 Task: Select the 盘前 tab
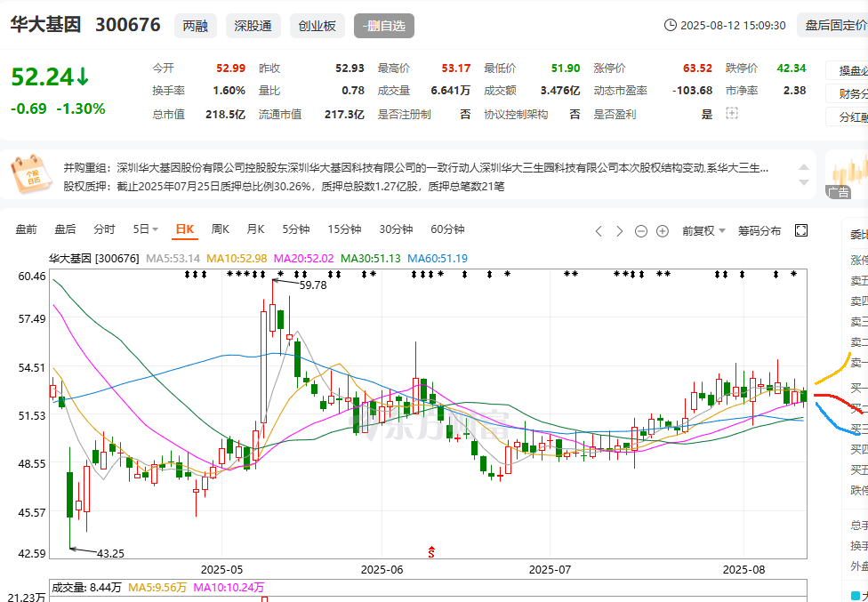(26, 229)
